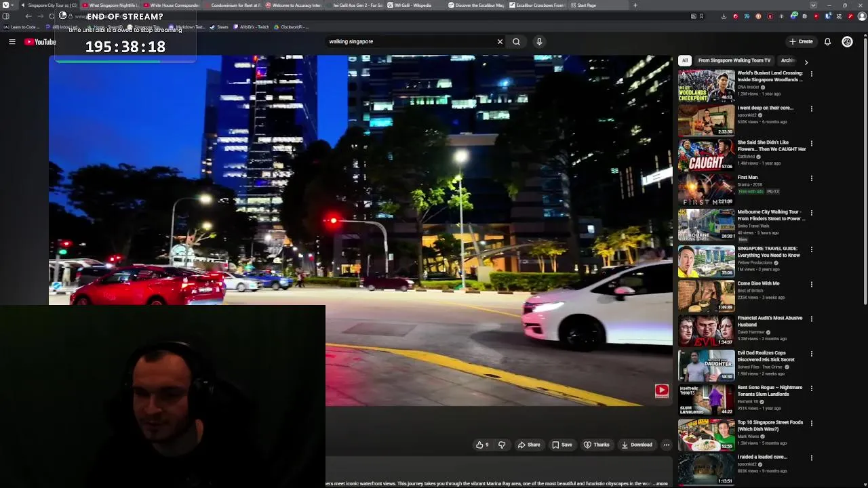Click the CNA Insider channel name
The image size is (868, 488).
[x=749, y=87]
